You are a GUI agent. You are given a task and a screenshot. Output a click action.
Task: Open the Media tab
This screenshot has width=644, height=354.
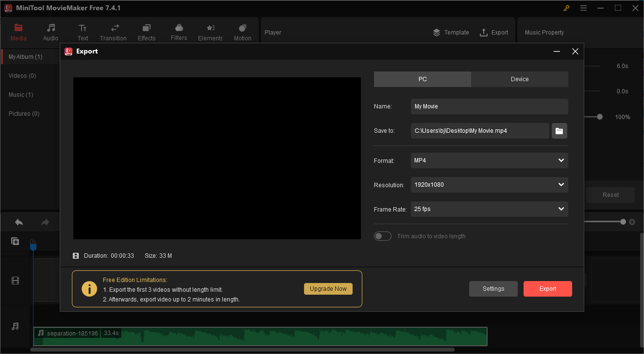pyautogui.click(x=18, y=32)
